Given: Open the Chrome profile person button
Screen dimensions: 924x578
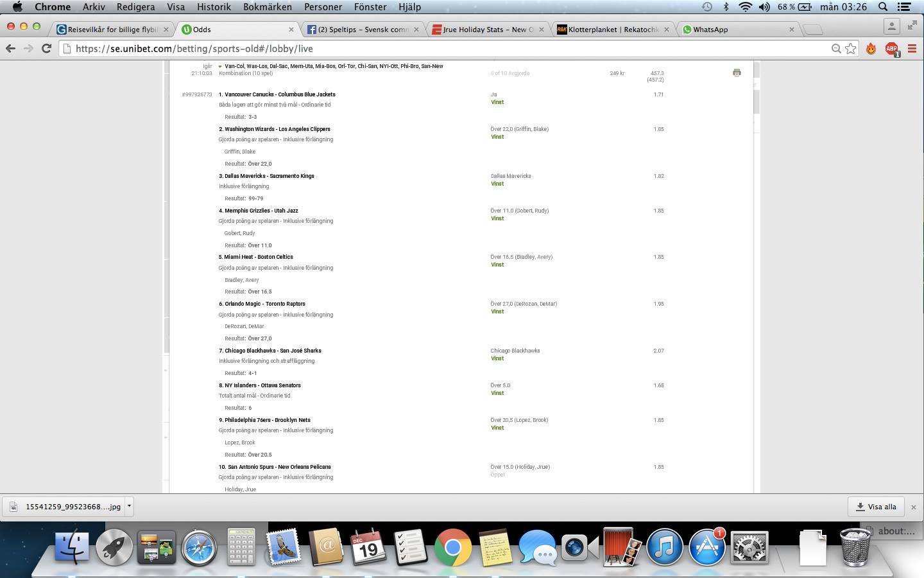Looking at the screenshot, I should (x=891, y=26).
